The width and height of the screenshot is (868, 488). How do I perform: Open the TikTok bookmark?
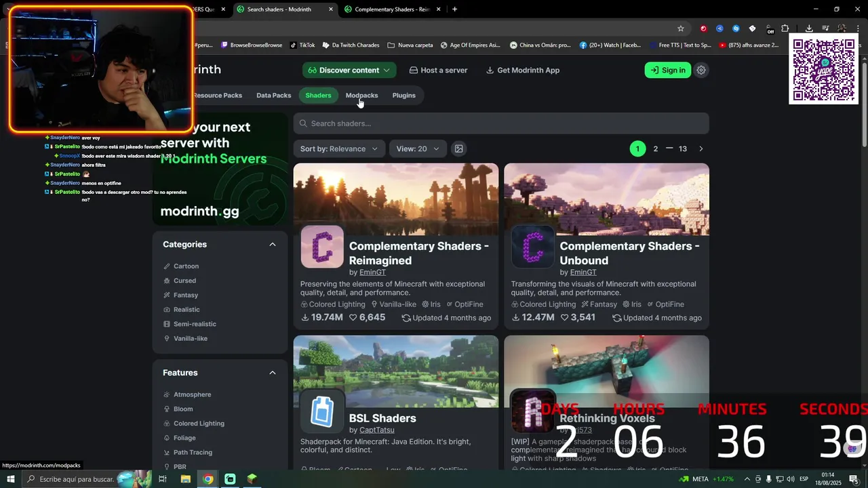302,45
